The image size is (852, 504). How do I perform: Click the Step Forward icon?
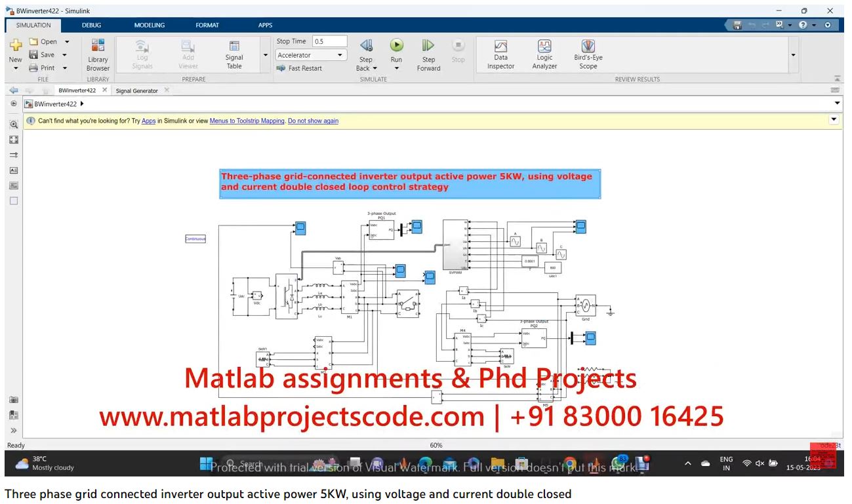pyautogui.click(x=428, y=46)
